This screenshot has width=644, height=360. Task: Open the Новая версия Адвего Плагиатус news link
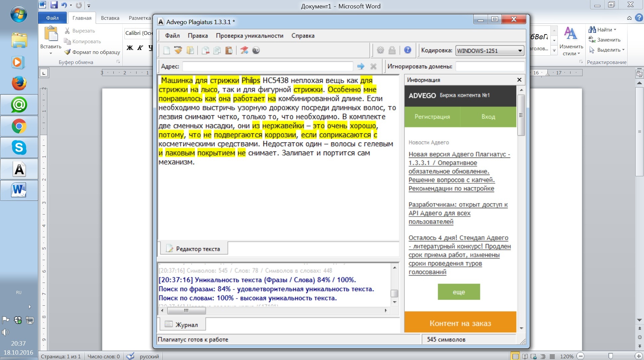pyautogui.click(x=459, y=171)
